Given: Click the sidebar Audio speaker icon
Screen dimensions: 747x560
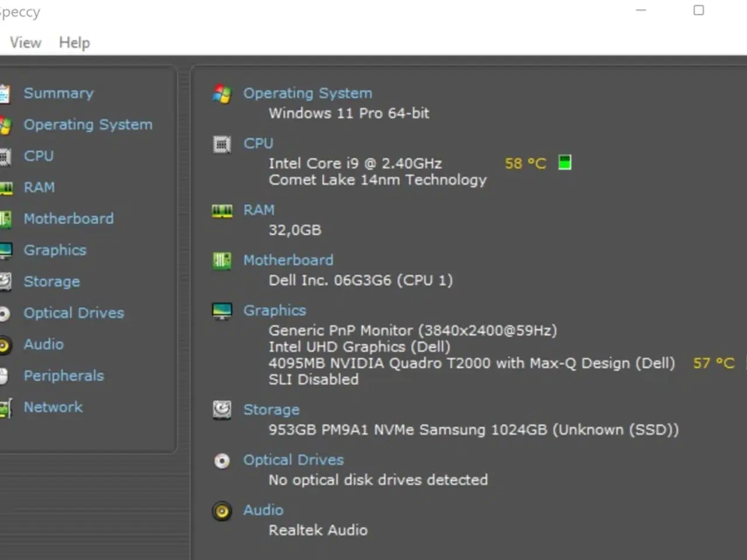Looking at the screenshot, I should tap(5, 345).
